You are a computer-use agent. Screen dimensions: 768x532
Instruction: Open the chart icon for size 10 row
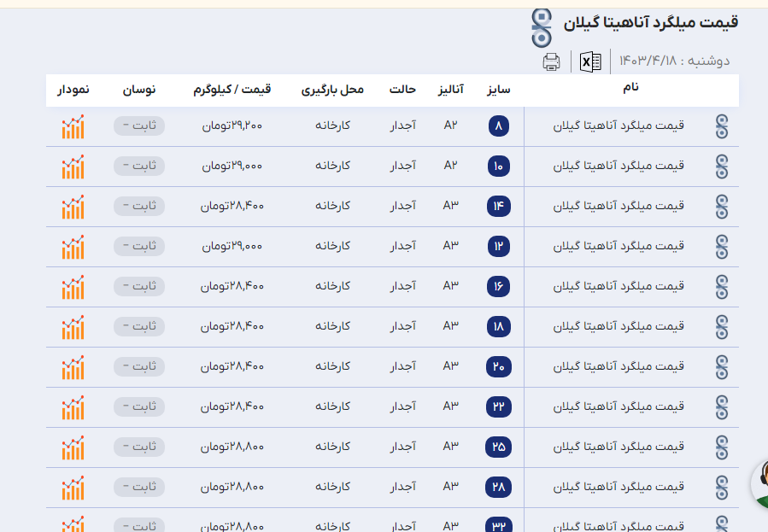(73, 167)
